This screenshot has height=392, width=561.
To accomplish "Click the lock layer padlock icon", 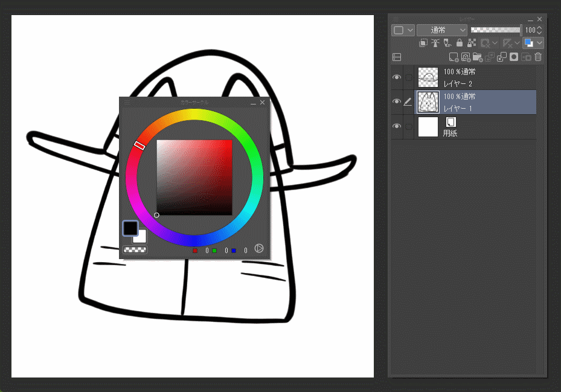I will tap(460, 43).
